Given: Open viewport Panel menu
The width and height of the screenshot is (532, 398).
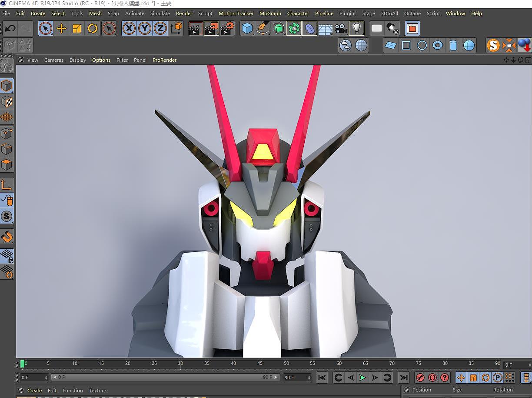Looking at the screenshot, I should 140,60.
